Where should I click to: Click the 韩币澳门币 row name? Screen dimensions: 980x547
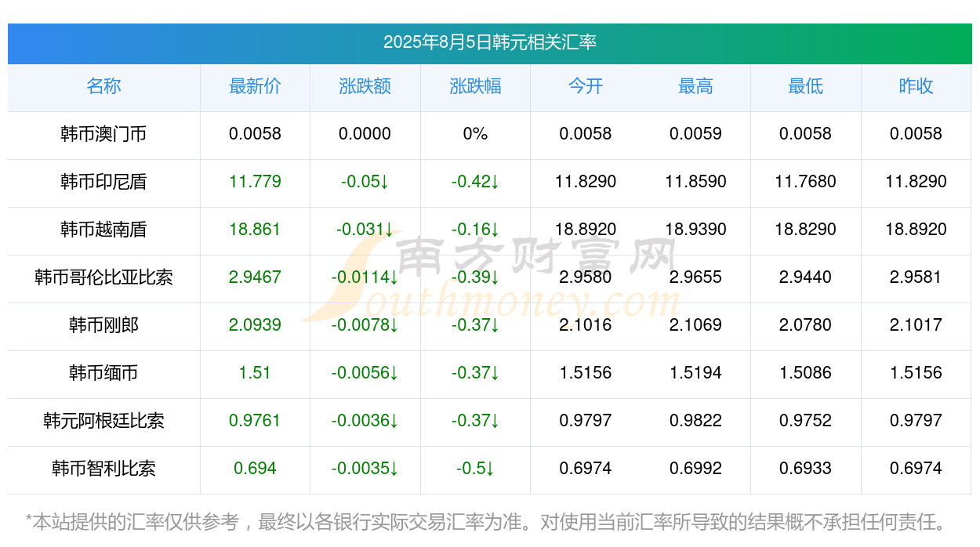pyautogui.click(x=103, y=134)
